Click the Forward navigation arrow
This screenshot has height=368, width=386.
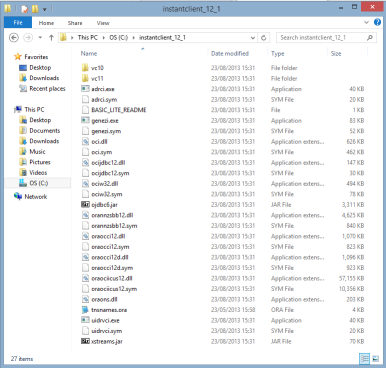click(28, 38)
